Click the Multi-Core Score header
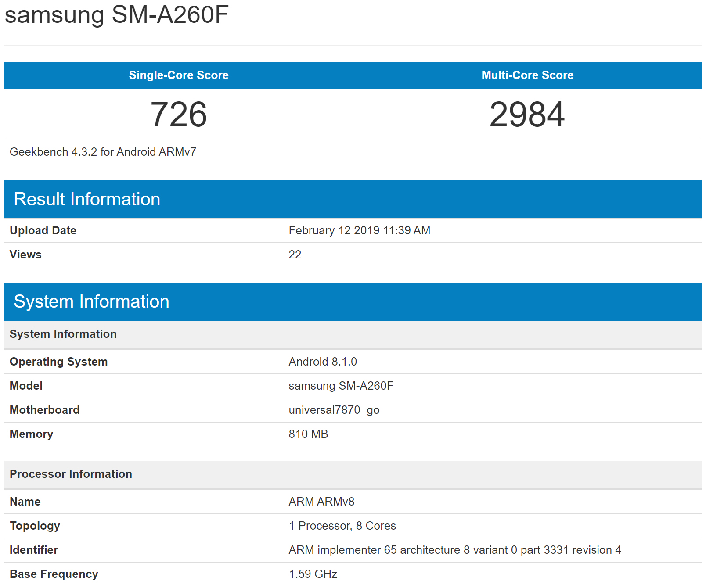 click(x=527, y=75)
